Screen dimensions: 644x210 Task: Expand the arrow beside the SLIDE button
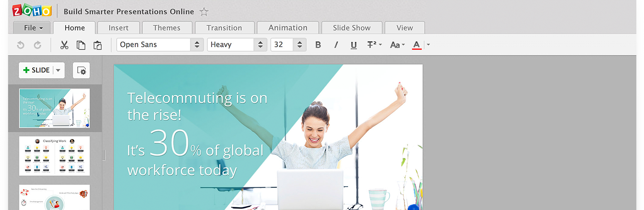58,70
